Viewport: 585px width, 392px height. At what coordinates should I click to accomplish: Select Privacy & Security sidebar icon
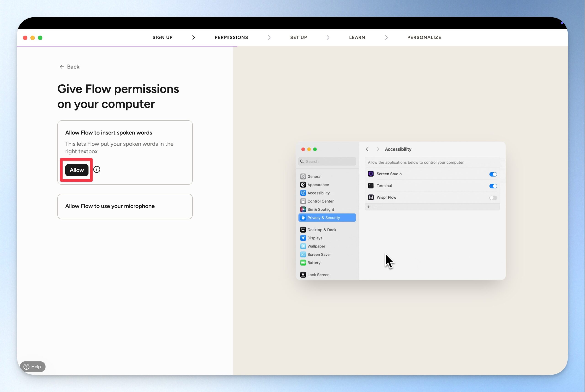click(303, 218)
